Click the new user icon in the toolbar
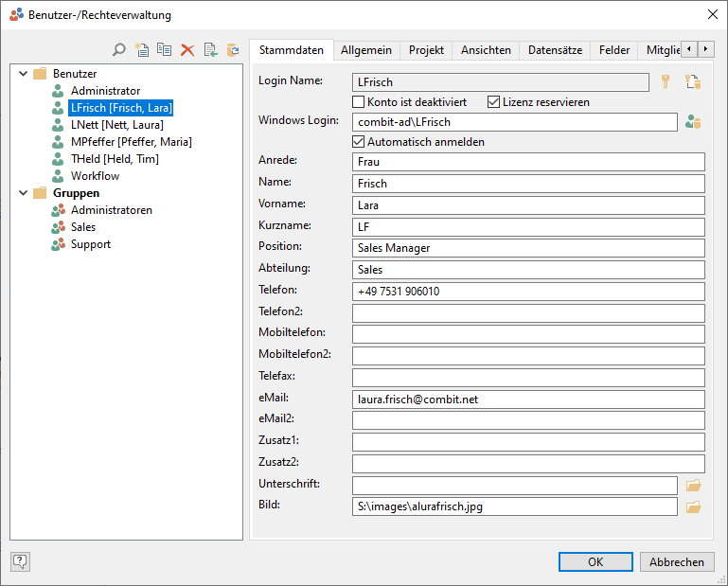728x586 pixels. pyautogui.click(x=142, y=50)
